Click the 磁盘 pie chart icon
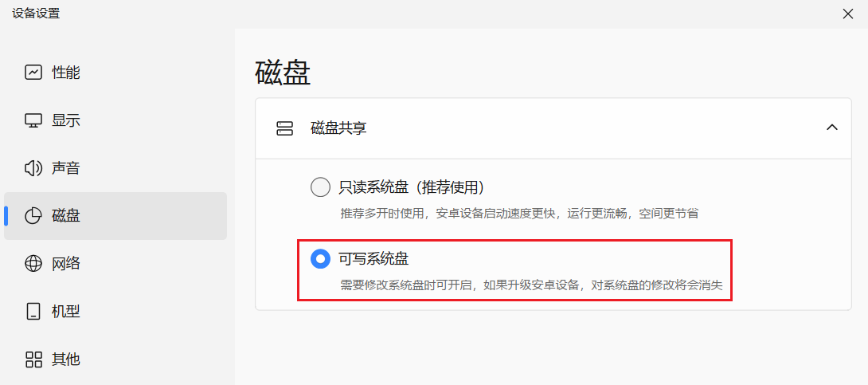868x385 pixels. coord(33,215)
